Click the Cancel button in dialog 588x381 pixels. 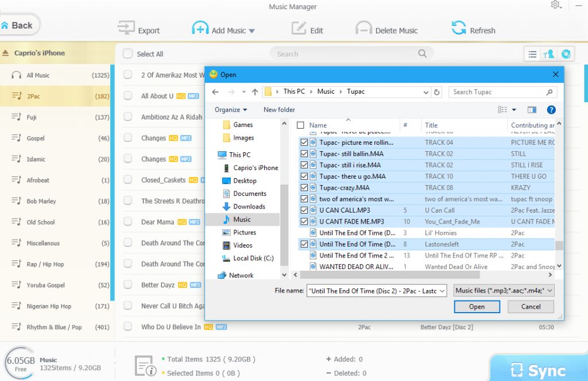(531, 307)
